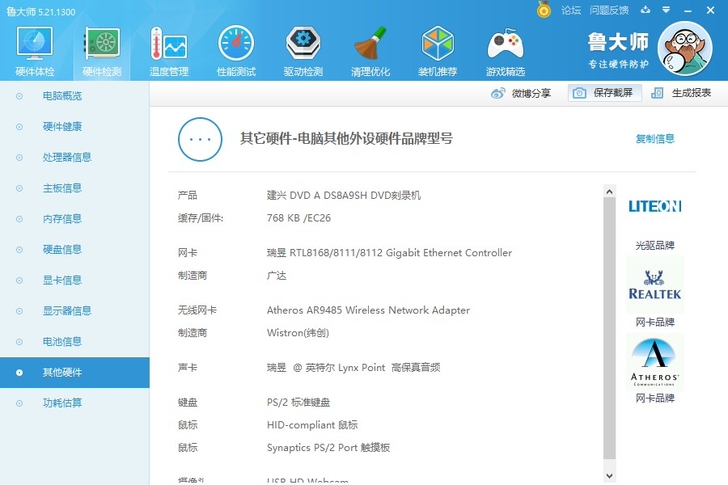Click the HID-compliant 鼠标 value

pos(312,425)
